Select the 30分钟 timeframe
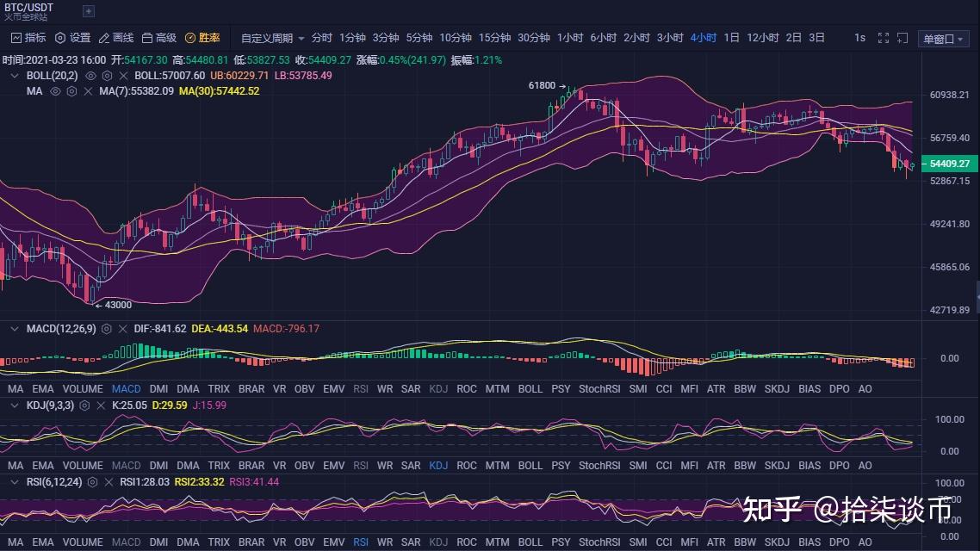The width and height of the screenshot is (980, 551). click(x=534, y=38)
